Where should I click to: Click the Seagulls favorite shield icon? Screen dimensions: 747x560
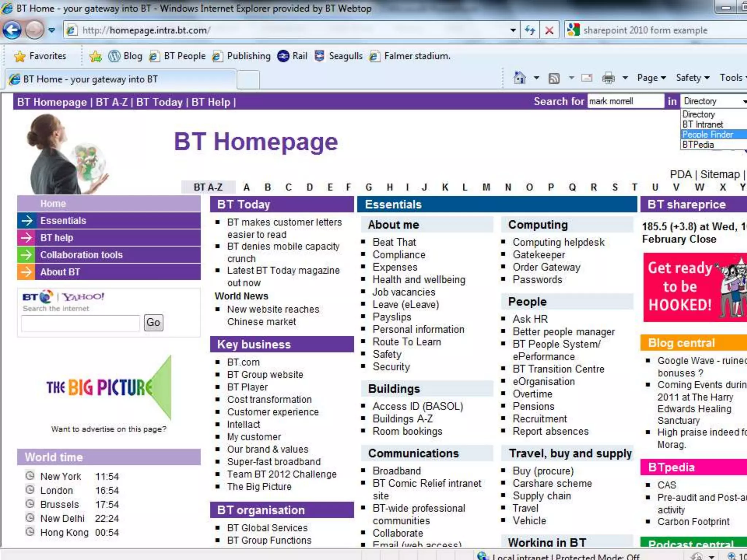(320, 56)
